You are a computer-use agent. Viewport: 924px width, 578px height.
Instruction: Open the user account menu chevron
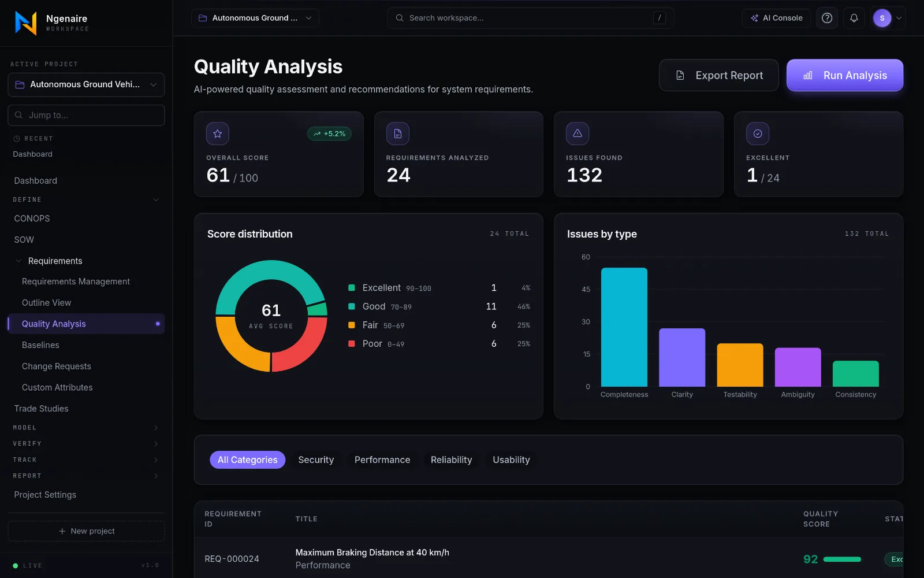pyautogui.click(x=899, y=18)
